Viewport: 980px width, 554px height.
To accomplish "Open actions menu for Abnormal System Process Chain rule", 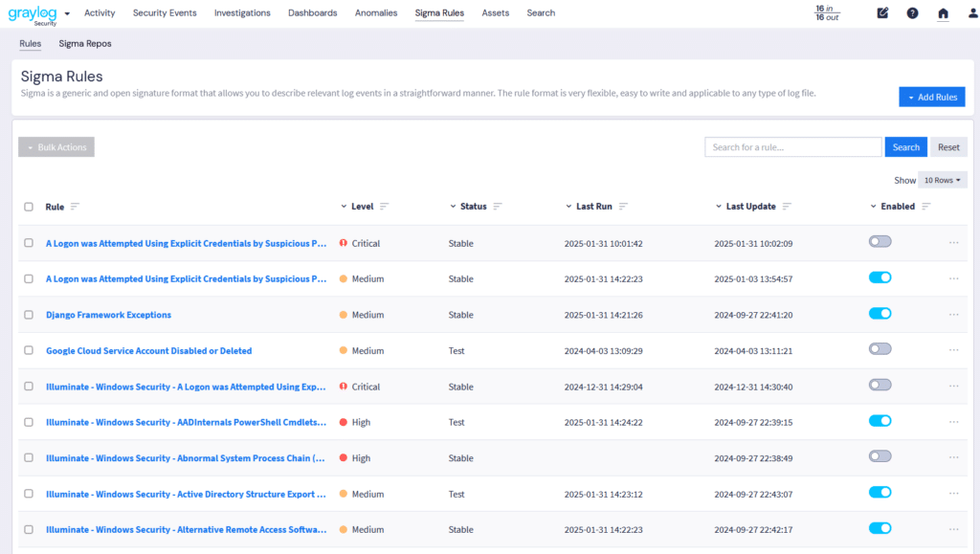I will point(954,457).
